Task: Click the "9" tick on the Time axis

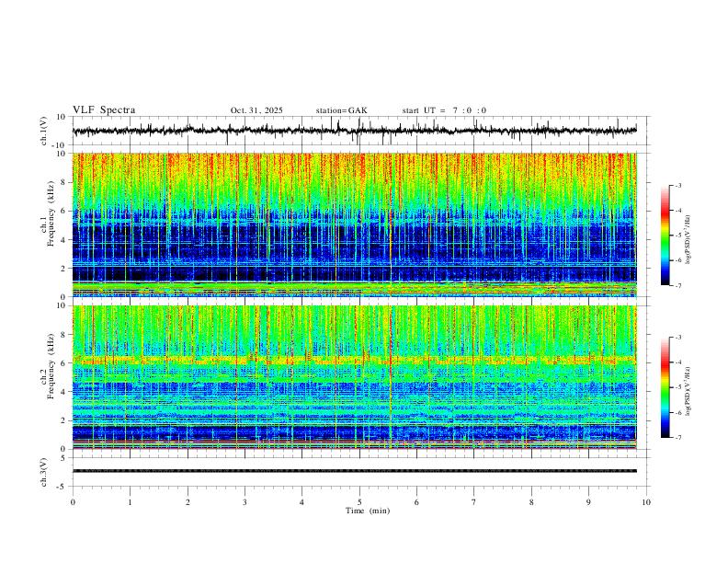Action: click(588, 502)
